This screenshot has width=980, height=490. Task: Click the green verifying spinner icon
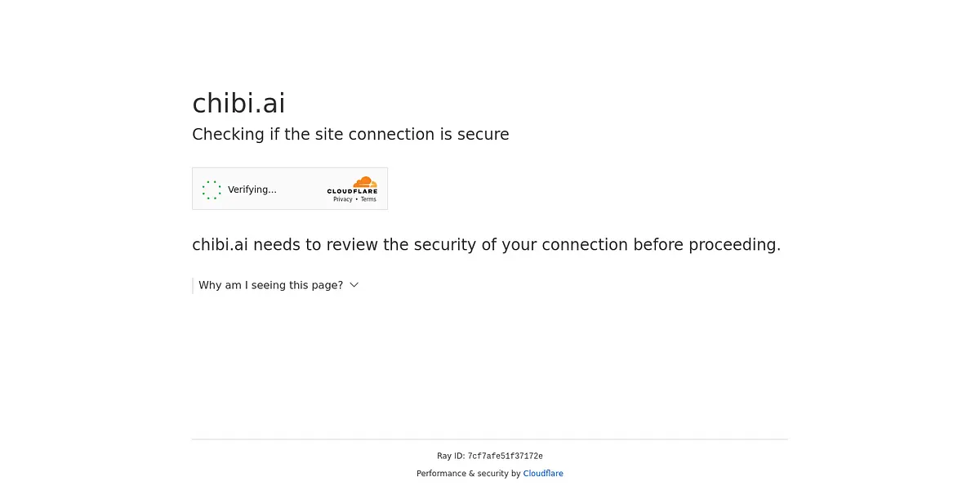pyautogui.click(x=212, y=189)
